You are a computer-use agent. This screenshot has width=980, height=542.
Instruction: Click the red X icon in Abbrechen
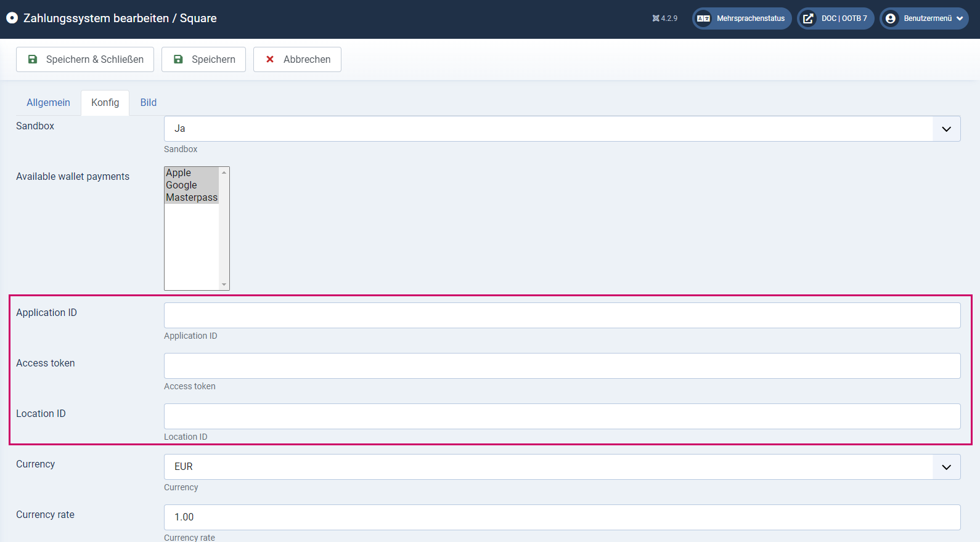click(270, 59)
